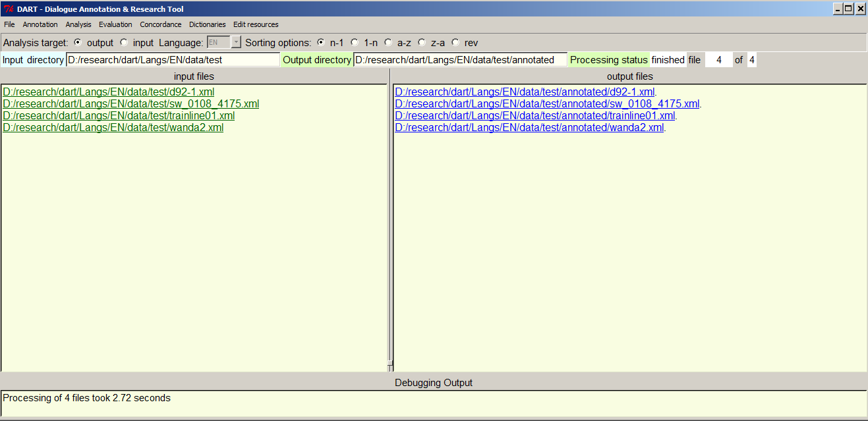This screenshot has height=421, width=868.
Task: Open the Edit resources menu
Action: tap(256, 24)
